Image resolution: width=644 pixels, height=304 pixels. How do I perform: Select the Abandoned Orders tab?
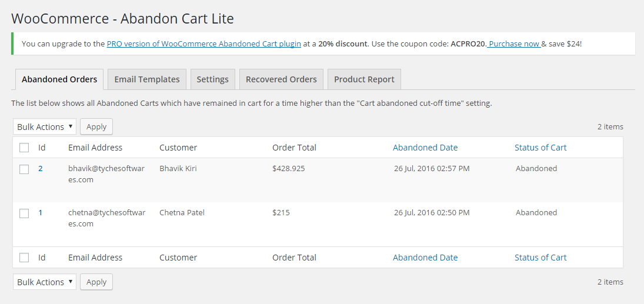click(x=59, y=79)
